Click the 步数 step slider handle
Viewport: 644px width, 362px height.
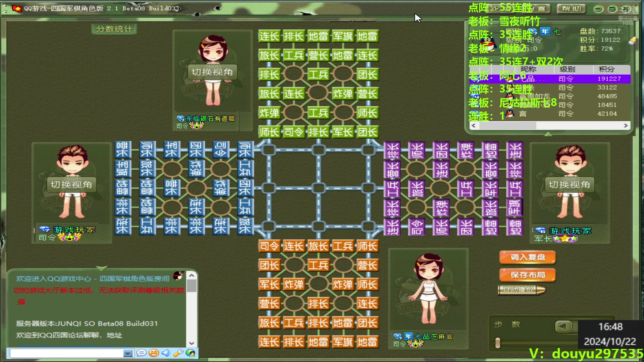498,343
